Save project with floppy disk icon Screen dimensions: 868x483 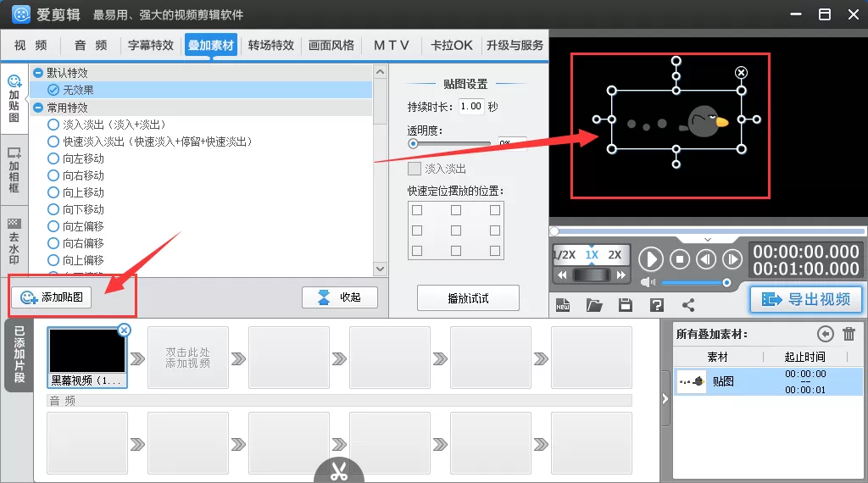[626, 305]
